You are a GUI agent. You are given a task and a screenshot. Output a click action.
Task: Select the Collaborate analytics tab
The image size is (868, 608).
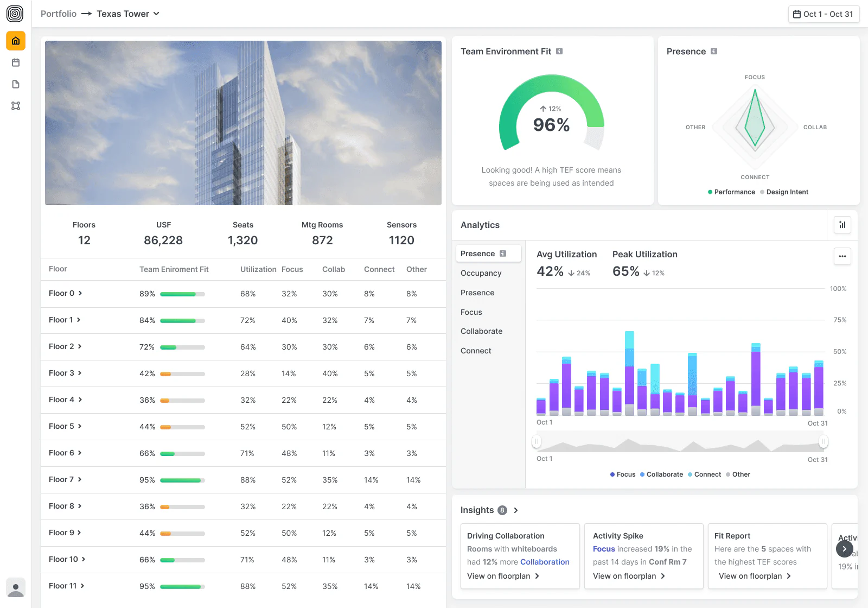[x=482, y=331]
